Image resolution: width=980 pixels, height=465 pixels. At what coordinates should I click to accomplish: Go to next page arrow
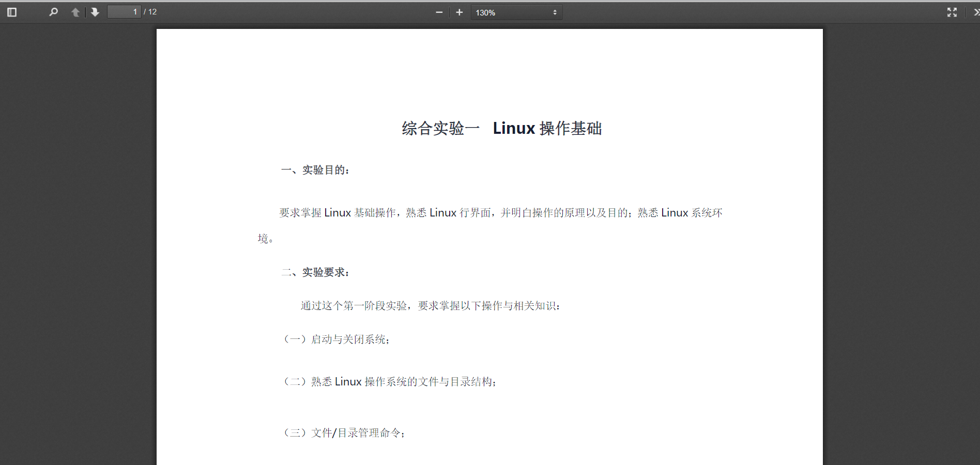(95, 12)
